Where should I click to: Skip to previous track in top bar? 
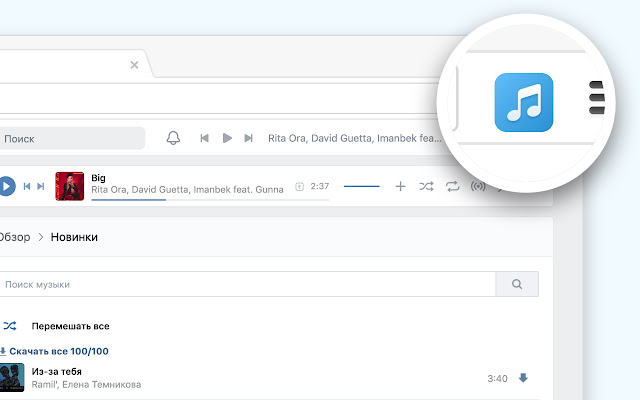pos(204,138)
